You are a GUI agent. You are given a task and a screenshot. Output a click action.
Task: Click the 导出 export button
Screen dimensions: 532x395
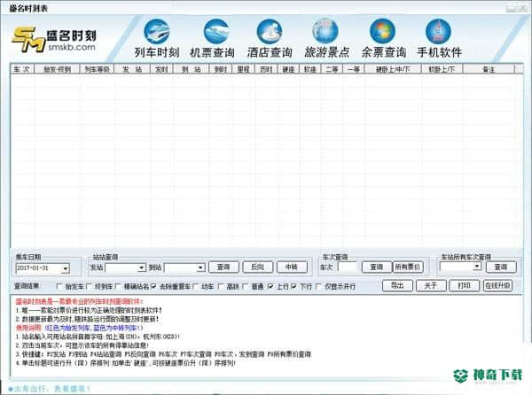pyautogui.click(x=397, y=285)
